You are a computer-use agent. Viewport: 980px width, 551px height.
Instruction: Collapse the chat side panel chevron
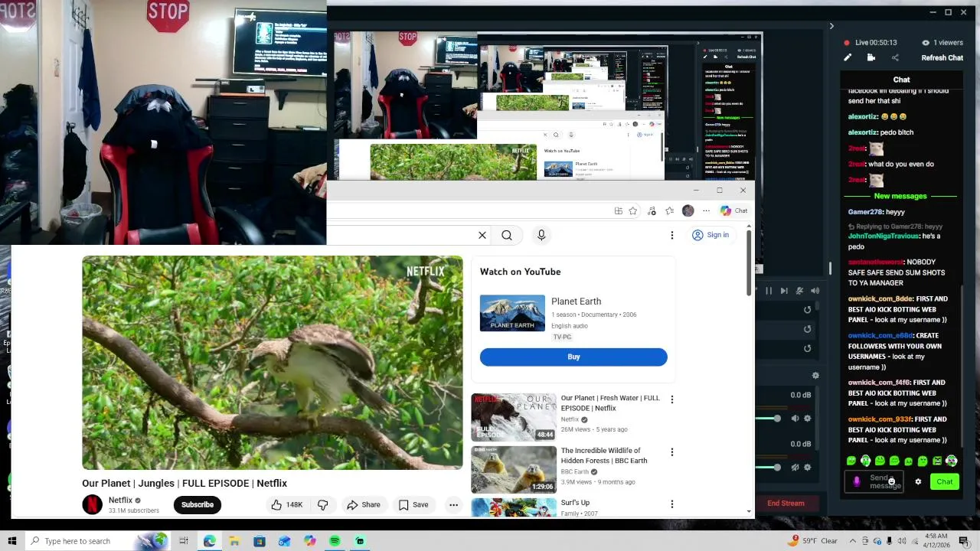click(x=831, y=26)
